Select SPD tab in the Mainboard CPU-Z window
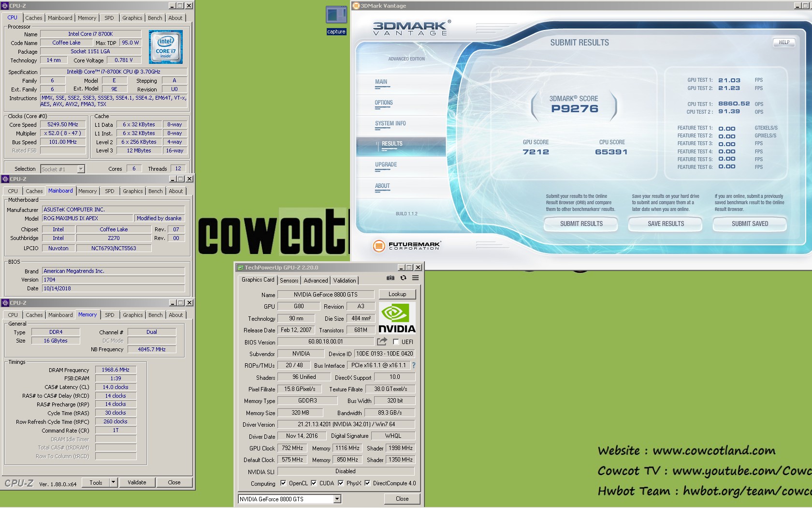 110,191
